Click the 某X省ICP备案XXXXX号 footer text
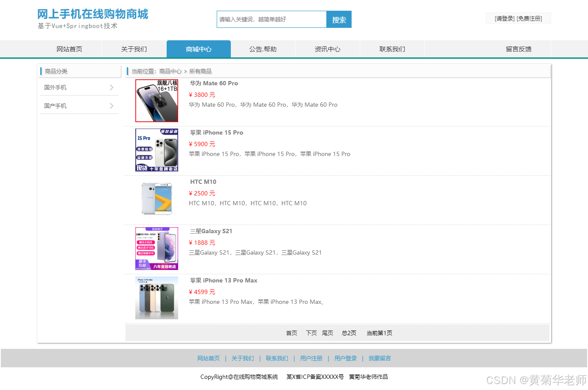This screenshot has width=588, height=390. click(315, 377)
